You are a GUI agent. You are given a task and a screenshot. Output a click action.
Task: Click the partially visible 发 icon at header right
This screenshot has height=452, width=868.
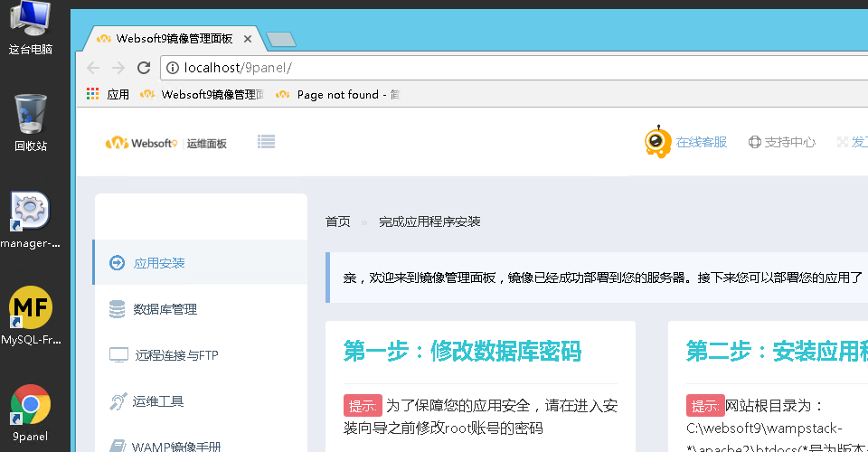pos(843,142)
